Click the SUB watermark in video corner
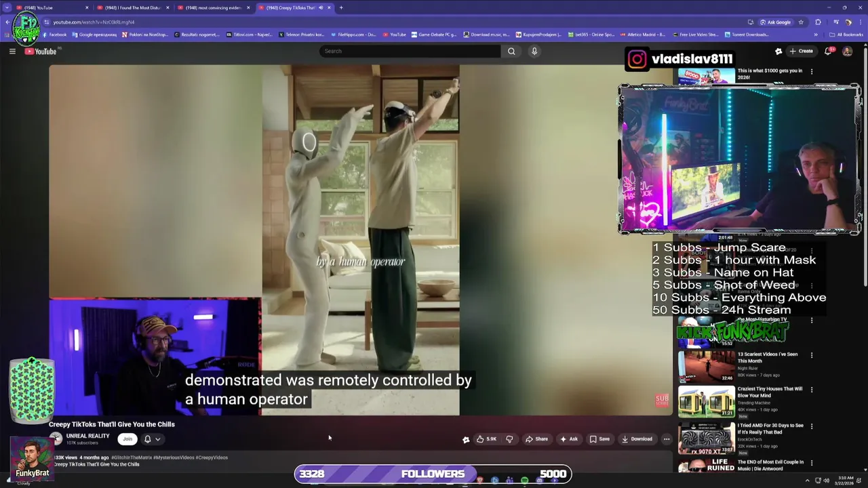Image resolution: width=868 pixels, height=488 pixels. [662, 400]
